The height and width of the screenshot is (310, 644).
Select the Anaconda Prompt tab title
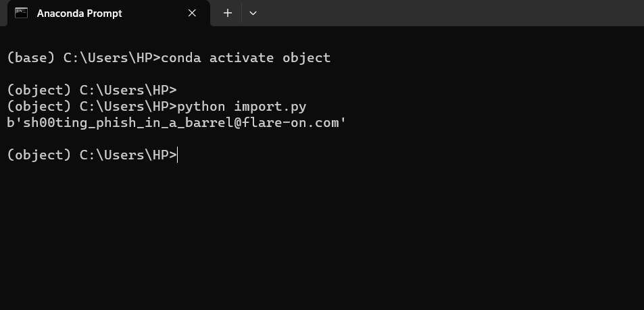tap(79, 13)
